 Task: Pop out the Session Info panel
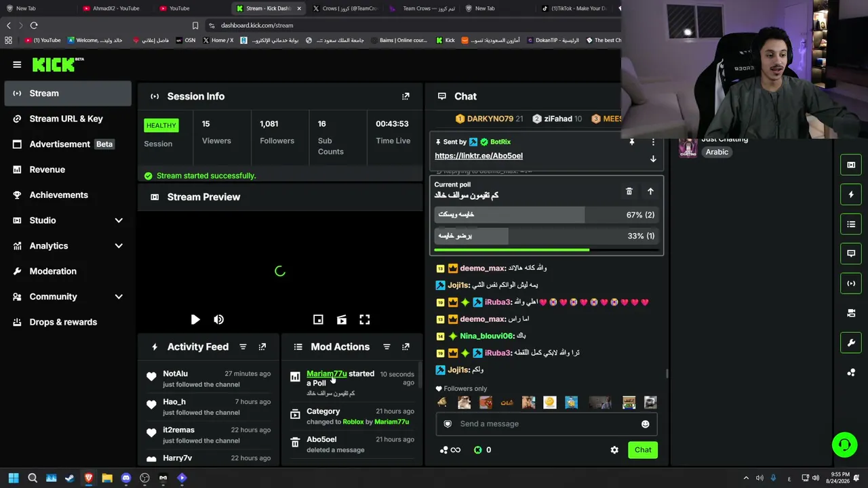click(406, 96)
